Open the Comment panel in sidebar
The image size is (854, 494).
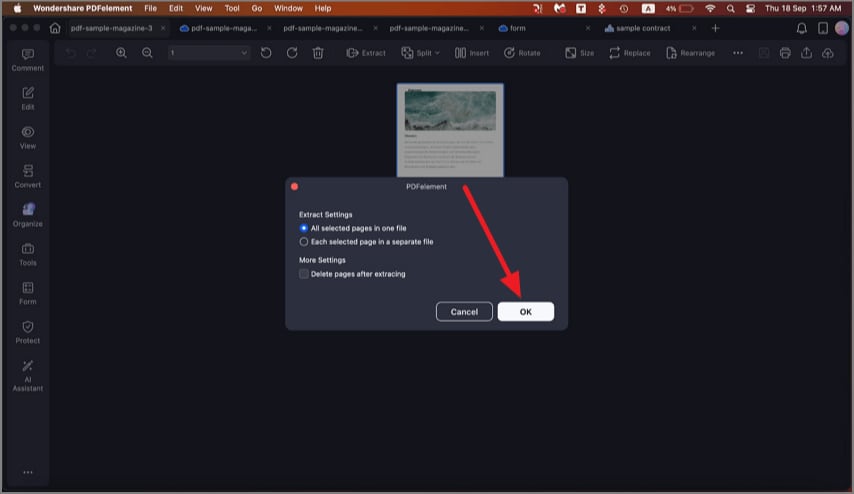(28, 60)
